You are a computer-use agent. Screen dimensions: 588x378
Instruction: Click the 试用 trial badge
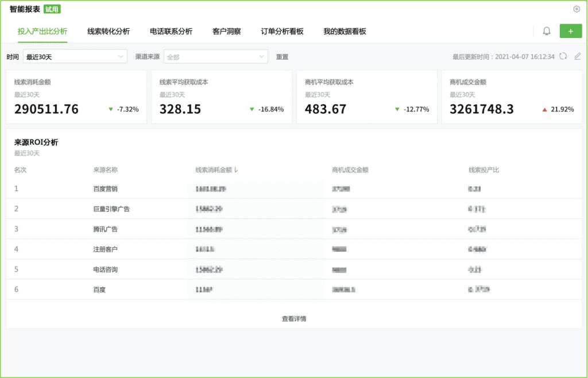click(52, 9)
